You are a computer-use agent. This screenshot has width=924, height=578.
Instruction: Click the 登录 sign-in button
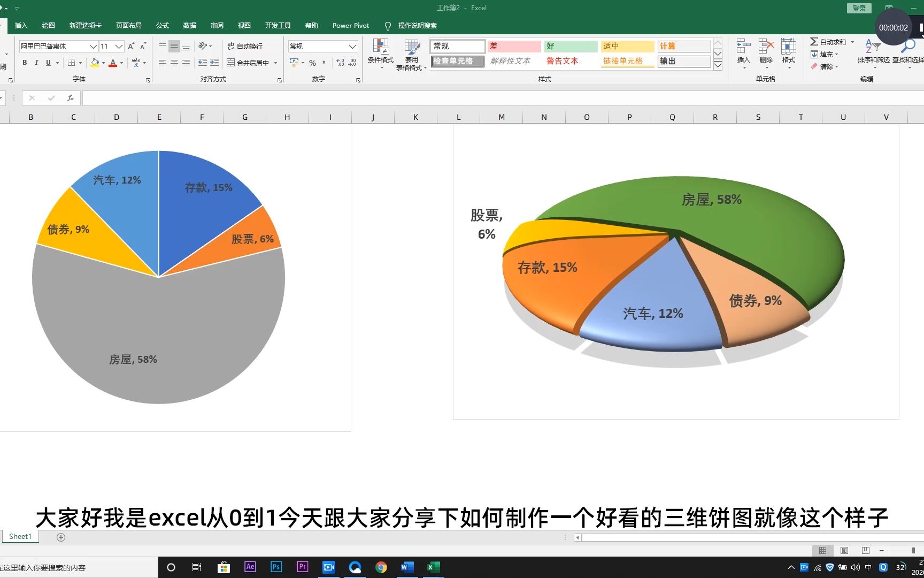858,8
